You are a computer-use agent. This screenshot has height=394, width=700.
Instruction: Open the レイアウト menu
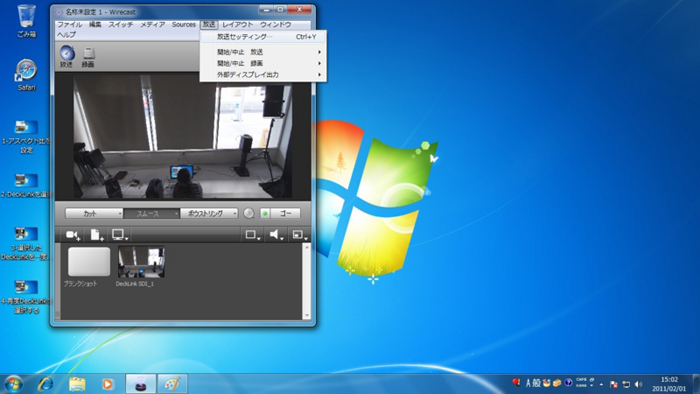238,25
